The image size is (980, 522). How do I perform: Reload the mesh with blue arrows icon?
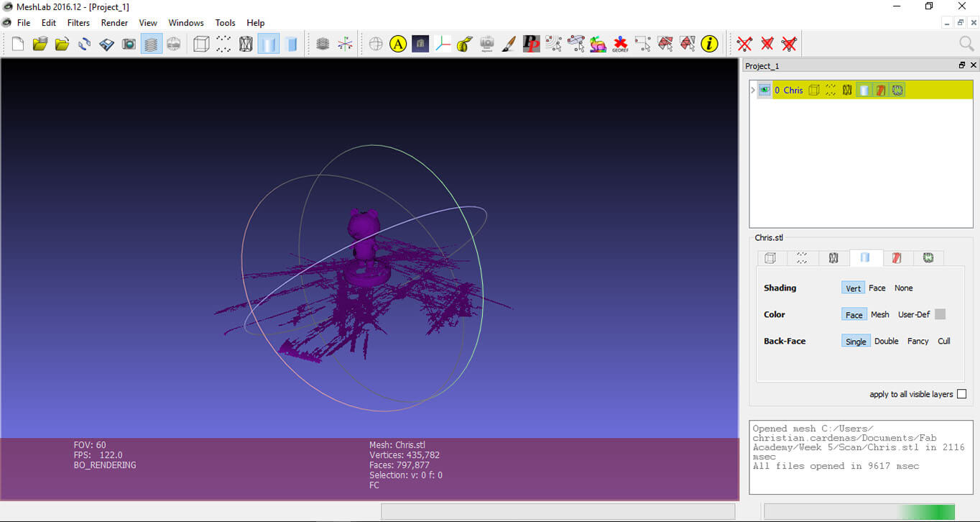(x=85, y=44)
